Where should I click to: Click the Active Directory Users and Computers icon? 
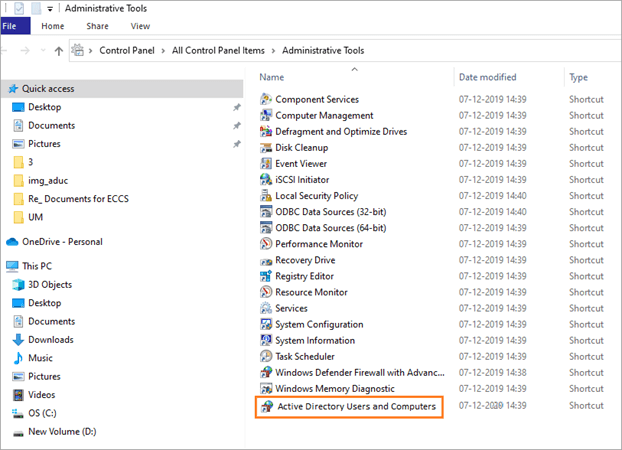point(267,406)
